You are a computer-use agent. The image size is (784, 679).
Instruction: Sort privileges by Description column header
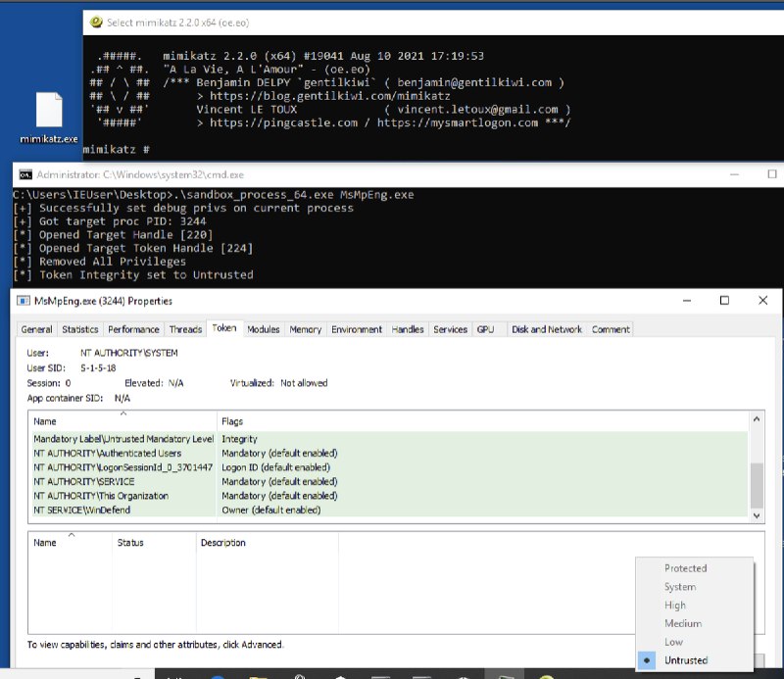[x=267, y=543]
